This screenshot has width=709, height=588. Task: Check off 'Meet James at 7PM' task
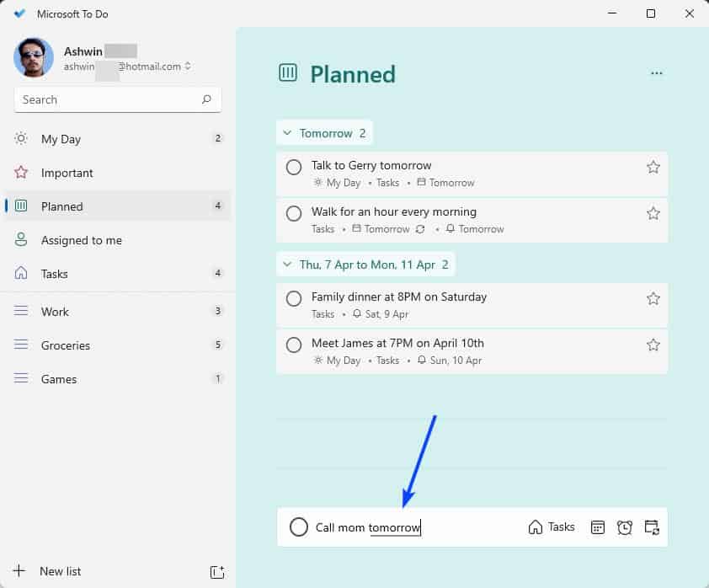294,345
